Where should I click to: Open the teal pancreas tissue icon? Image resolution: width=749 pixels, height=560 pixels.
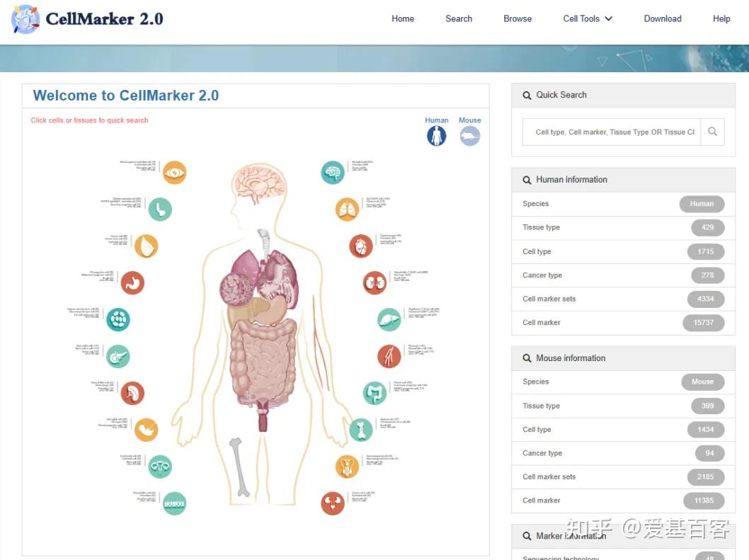[118, 356]
